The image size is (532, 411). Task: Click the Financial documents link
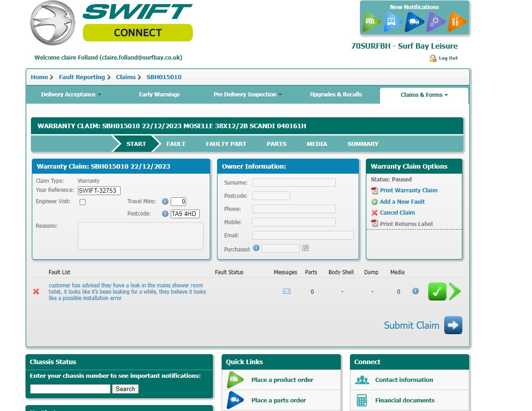[405, 400]
